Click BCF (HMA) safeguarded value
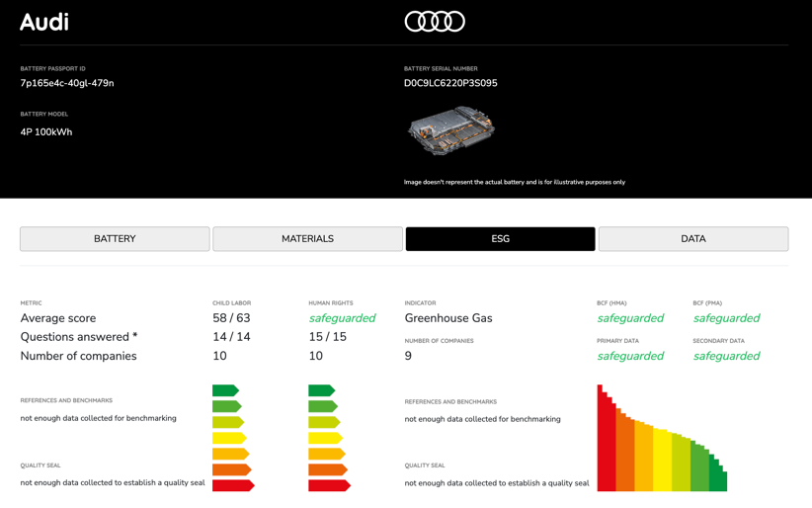Screen dimensions: 812x508 [x=630, y=318]
